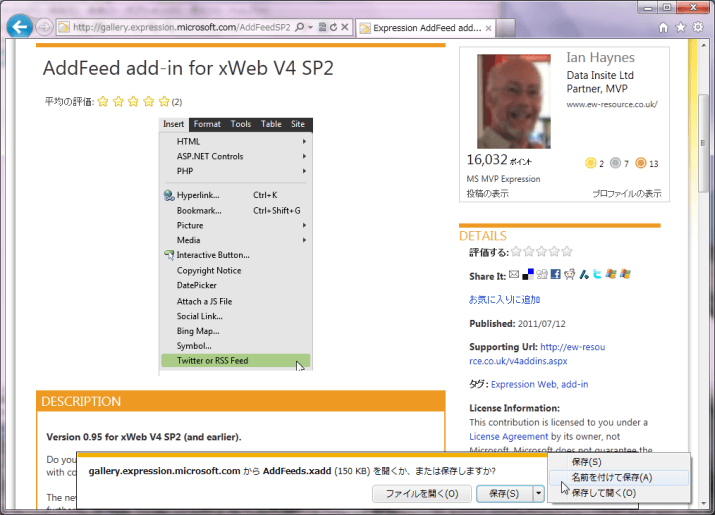Viewport: 715px width, 515px height.
Task: Click the scrollbar up arrow
Action: click(x=703, y=45)
